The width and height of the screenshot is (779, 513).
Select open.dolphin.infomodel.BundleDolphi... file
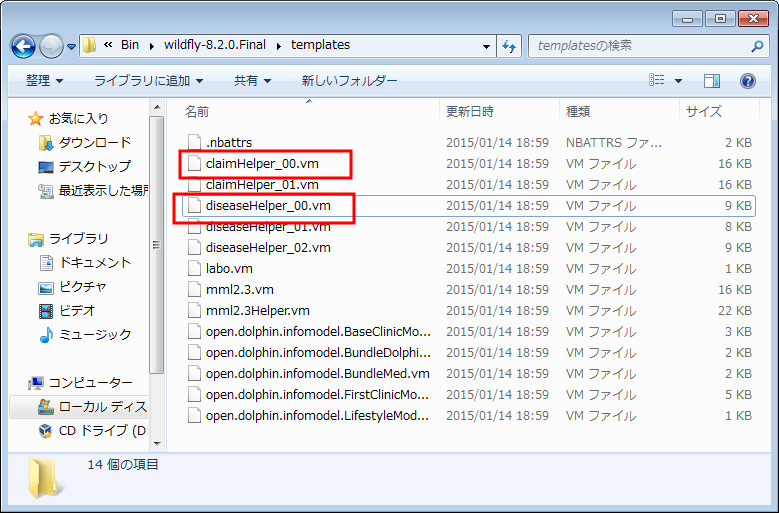(469, 353)
